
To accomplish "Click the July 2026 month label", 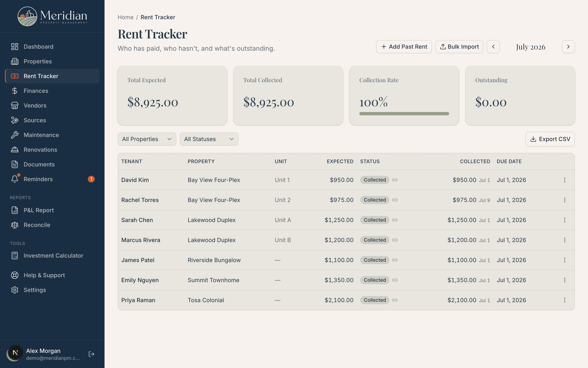I will pyautogui.click(x=531, y=47).
